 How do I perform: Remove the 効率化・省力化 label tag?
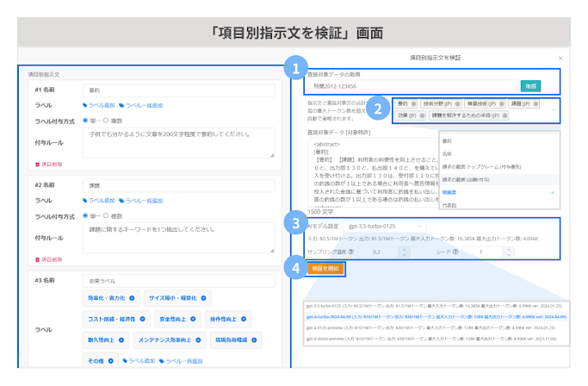[x=132, y=298]
